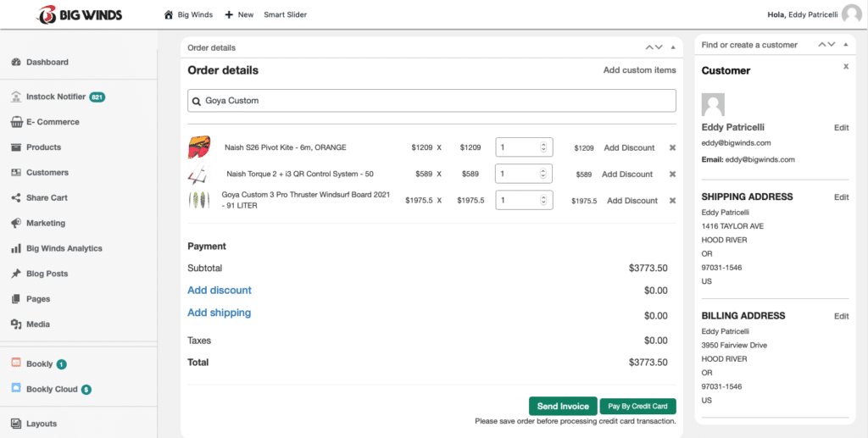This screenshot has height=438, width=868.
Task: Open Big Winds Analytics chart icon
Action: 16,249
